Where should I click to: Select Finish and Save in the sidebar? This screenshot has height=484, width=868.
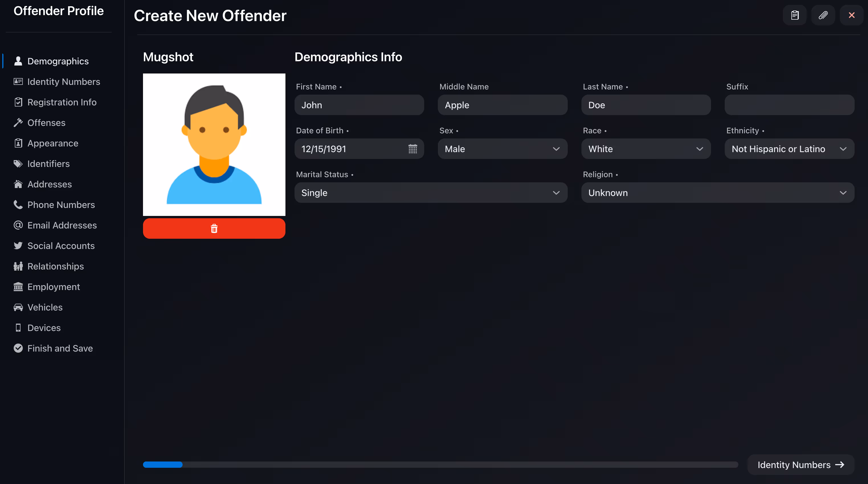[60, 348]
